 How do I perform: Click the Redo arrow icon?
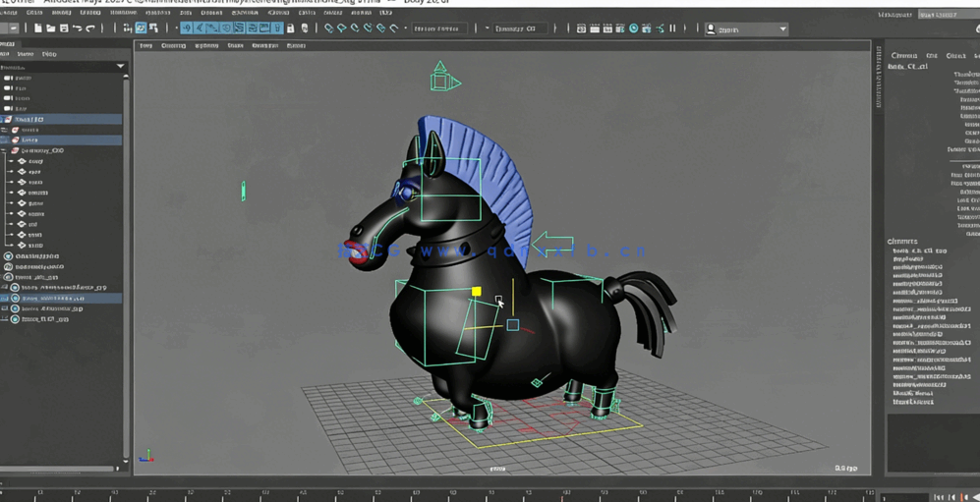pyautogui.click(x=90, y=28)
